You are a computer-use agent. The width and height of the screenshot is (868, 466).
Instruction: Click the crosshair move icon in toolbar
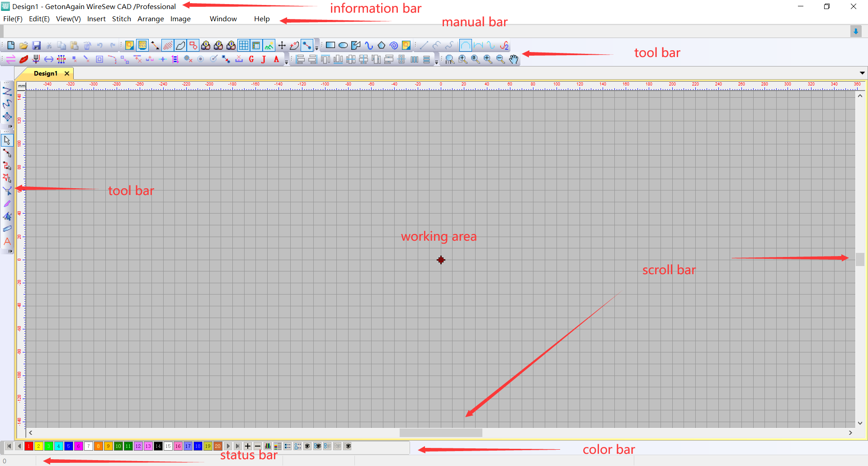(x=282, y=45)
